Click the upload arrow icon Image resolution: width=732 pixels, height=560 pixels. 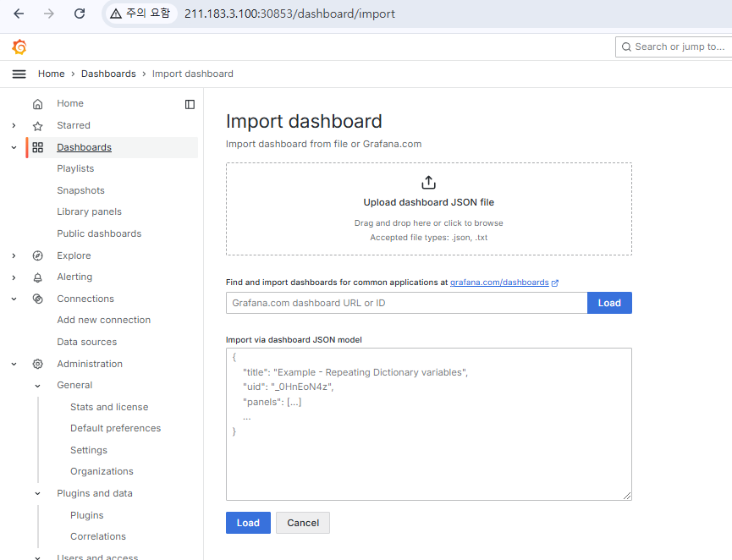click(428, 182)
